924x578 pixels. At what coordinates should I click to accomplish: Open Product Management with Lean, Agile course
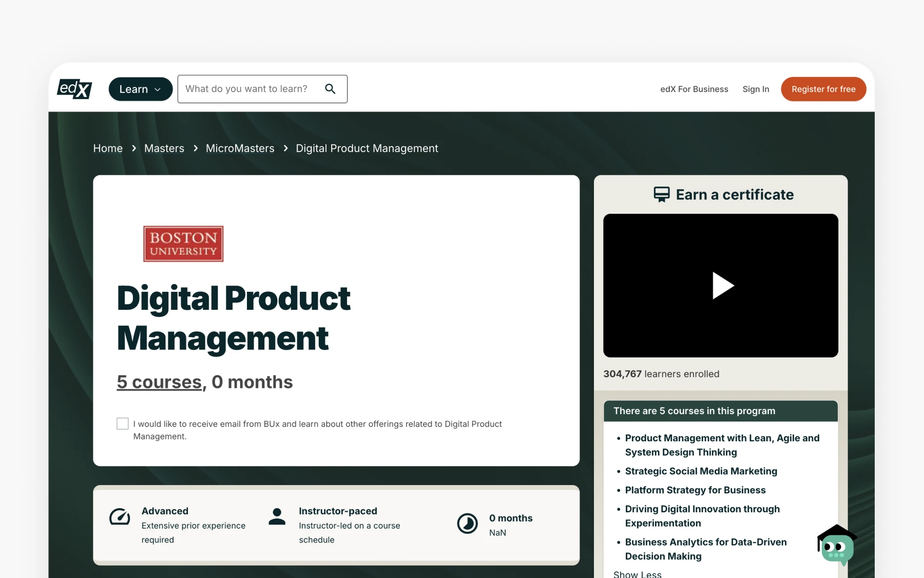pyautogui.click(x=722, y=445)
